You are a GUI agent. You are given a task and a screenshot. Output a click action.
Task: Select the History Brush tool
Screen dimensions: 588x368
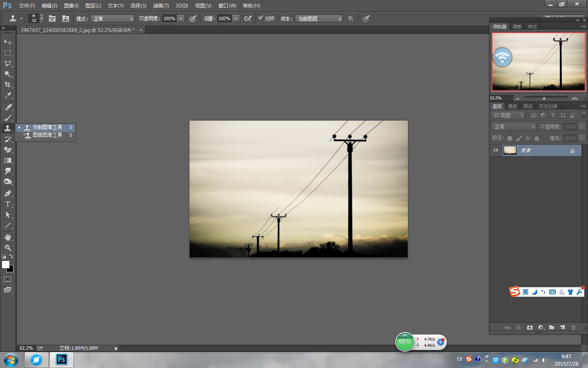coord(8,139)
